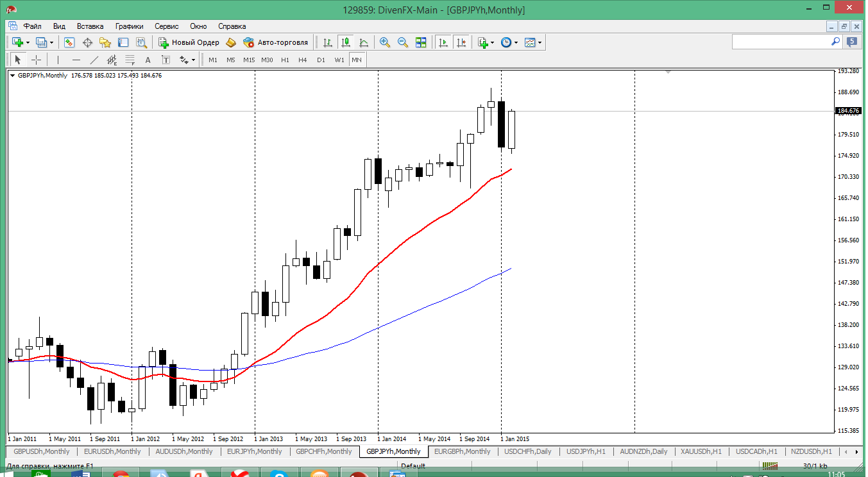Zoom out on the chart
The width and height of the screenshot is (868, 477).
[403, 42]
